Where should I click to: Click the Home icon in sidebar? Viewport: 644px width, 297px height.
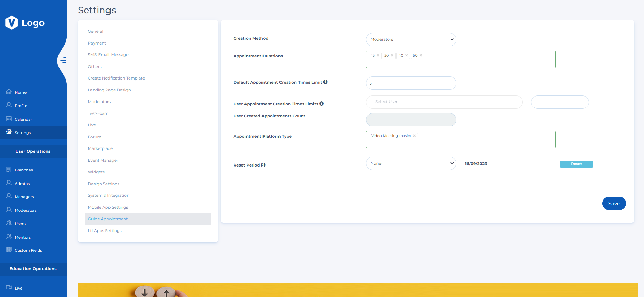pos(9,92)
